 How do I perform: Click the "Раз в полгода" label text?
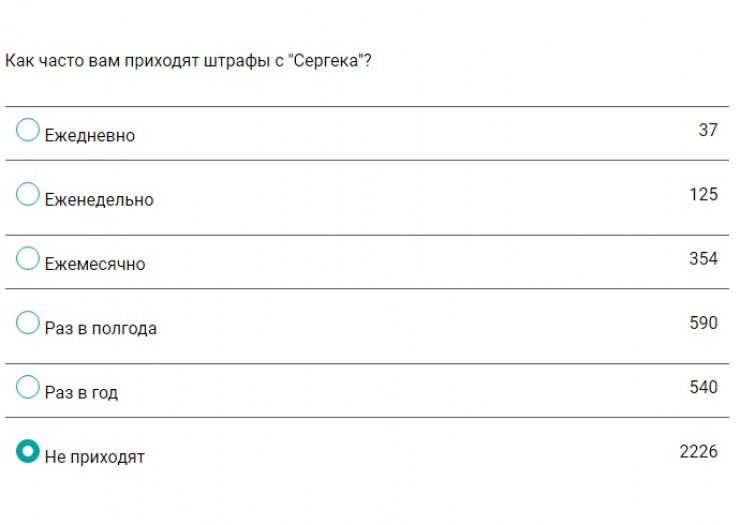click(101, 329)
